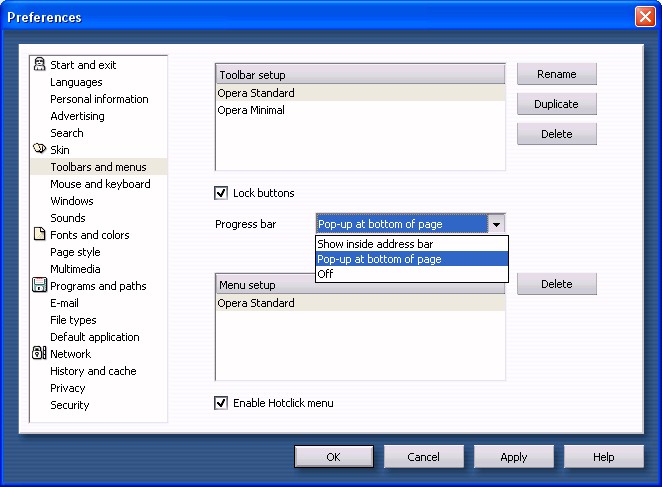662x487 pixels.
Task: Select Toolbars and menus category
Action: (x=98, y=167)
